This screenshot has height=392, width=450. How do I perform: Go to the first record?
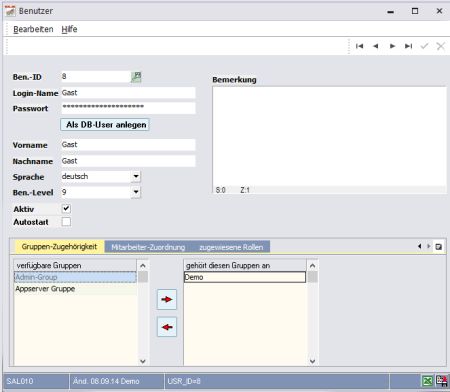pos(359,46)
